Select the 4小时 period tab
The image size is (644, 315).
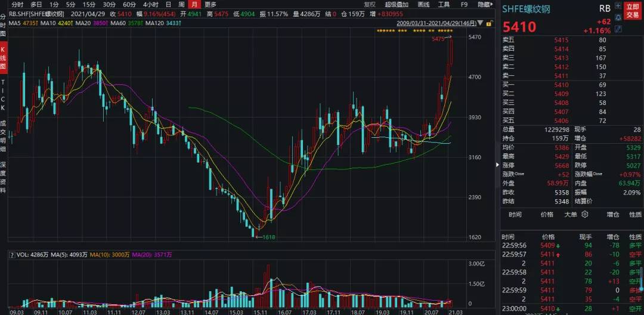[151, 5]
